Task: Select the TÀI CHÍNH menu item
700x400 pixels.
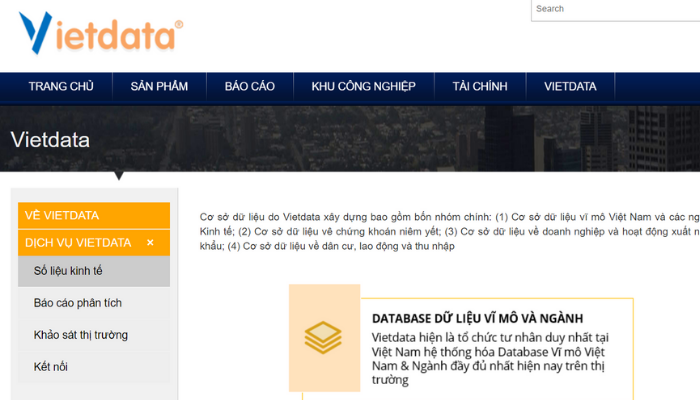Action: [x=480, y=87]
